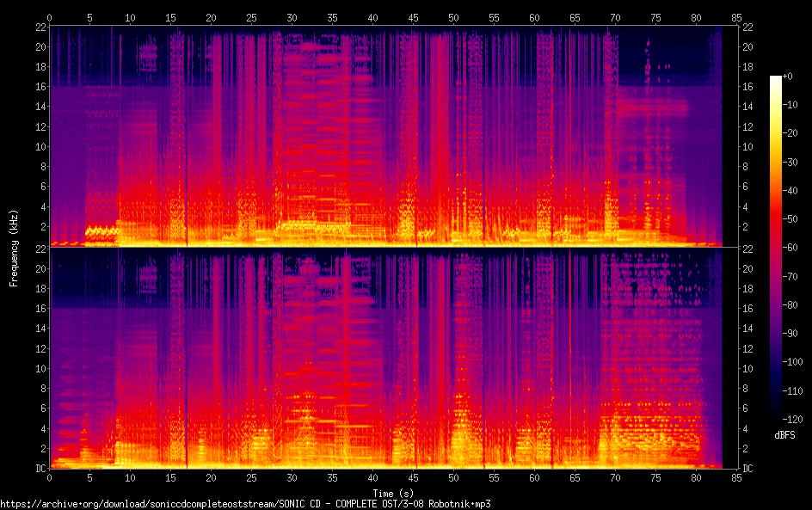Viewport: 812px width, 510px height.
Task: Click 16 kHz on upper channel's left axis
Action: click(40, 87)
